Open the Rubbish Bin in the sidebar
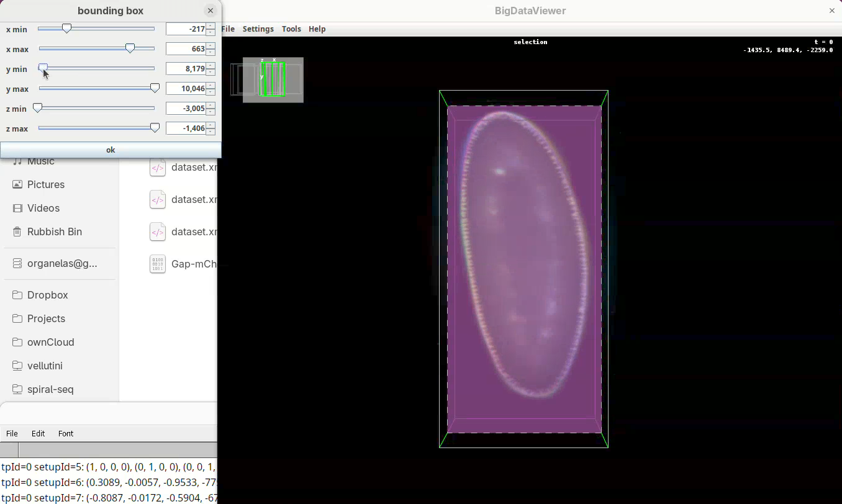 point(54,232)
